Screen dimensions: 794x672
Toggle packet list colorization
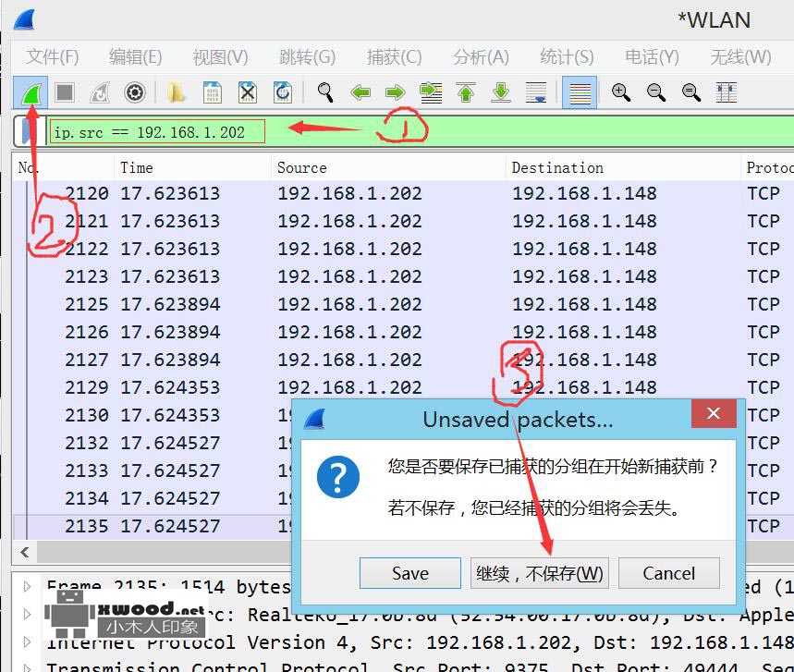pos(580,92)
